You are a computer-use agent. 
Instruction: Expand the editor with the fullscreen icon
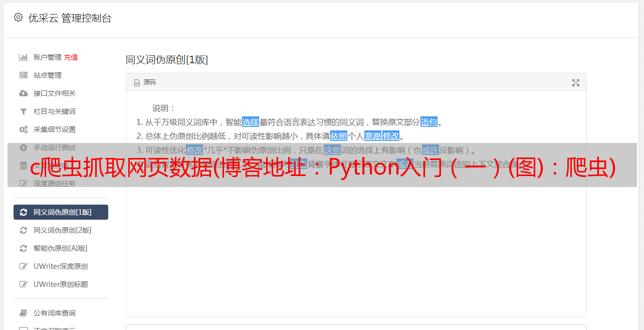click(576, 83)
